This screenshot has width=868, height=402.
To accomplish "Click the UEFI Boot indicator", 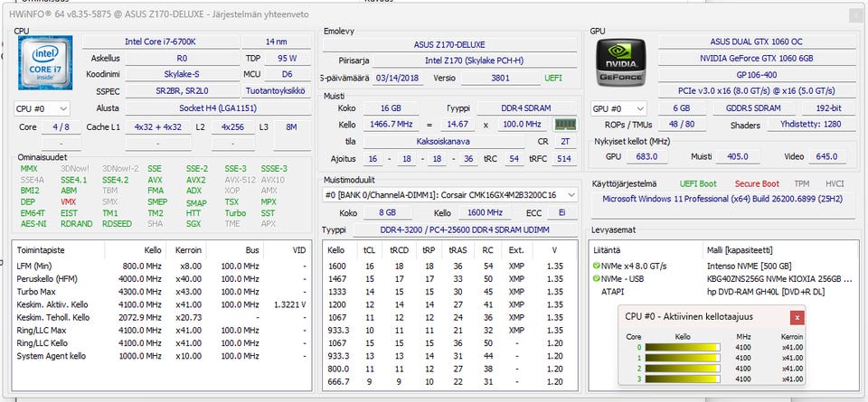I will tap(698, 182).
